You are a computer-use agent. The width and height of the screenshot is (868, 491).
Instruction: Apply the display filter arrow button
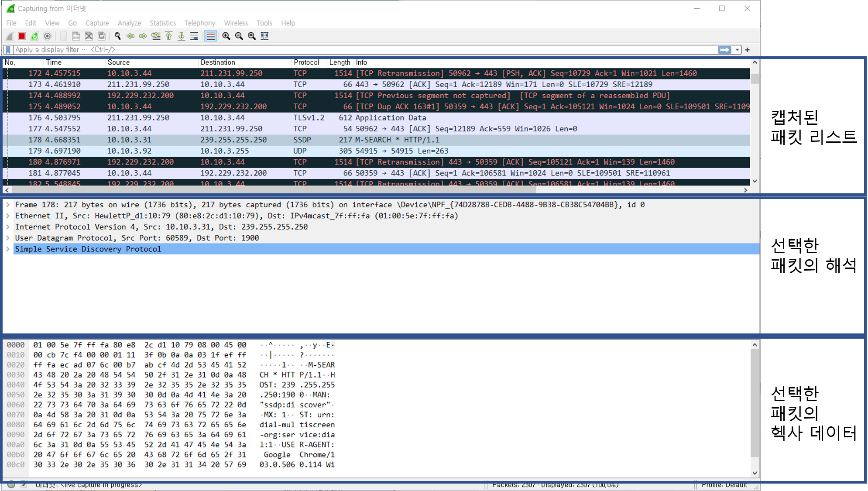coord(724,50)
